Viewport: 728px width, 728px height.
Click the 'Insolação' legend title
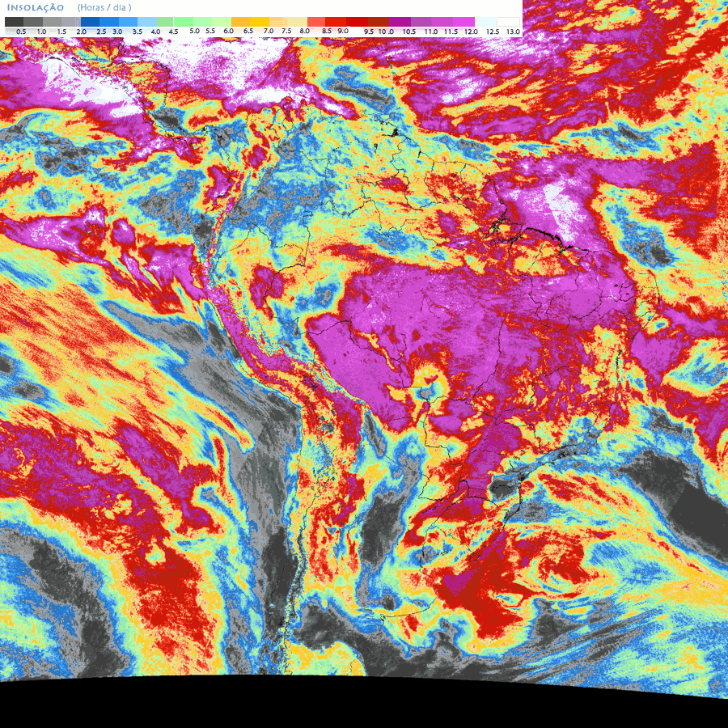click(36, 8)
